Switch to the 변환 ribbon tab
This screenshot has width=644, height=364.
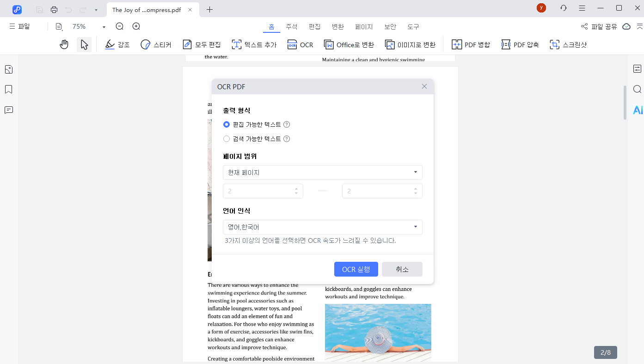tap(338, 26)
